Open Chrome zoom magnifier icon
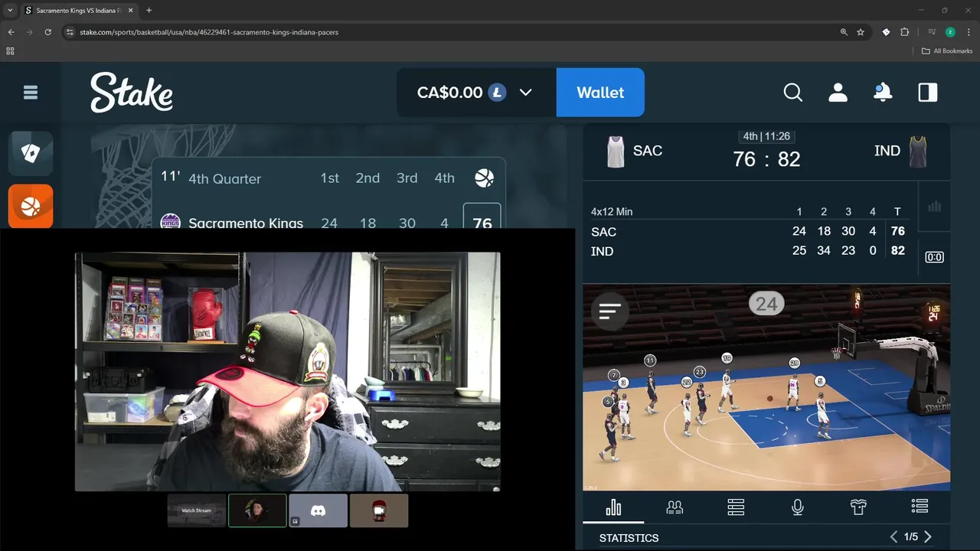Image resolution: width=980 pixels, height=551 pixels. tap(844, 32)
